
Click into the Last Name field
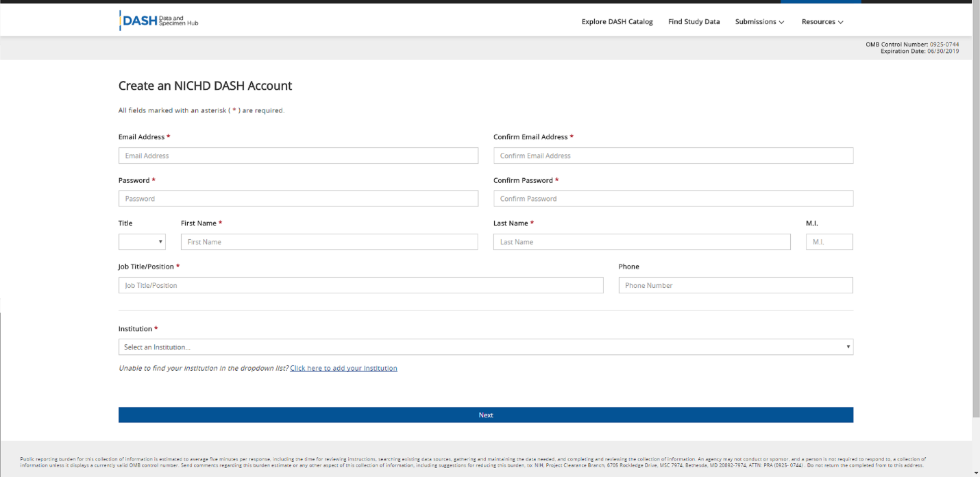click(641, 242)
